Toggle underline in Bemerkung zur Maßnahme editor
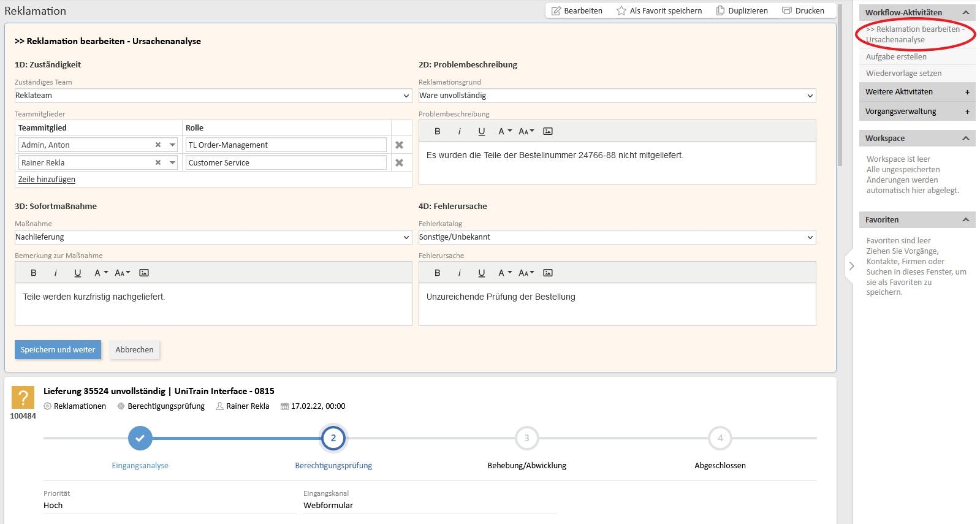The image size is (980, 524). click(x=78, y=273)
